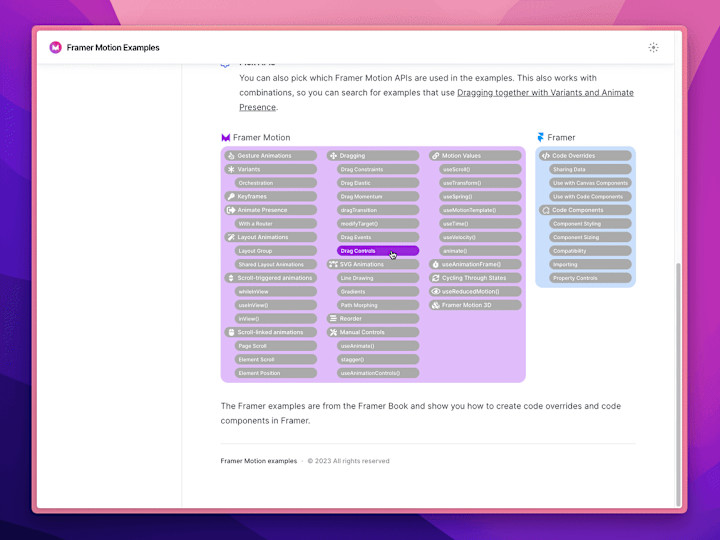This screenshot has width=720, height=540.
Task: Select the useSpring() filter
Action: pyautogui.click(x=480, y=197)
